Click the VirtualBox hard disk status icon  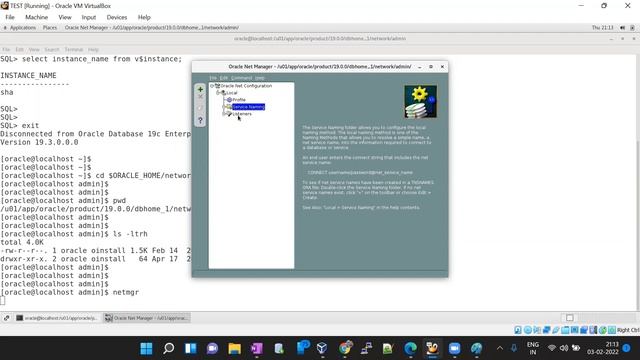click(x=518, y=330)
